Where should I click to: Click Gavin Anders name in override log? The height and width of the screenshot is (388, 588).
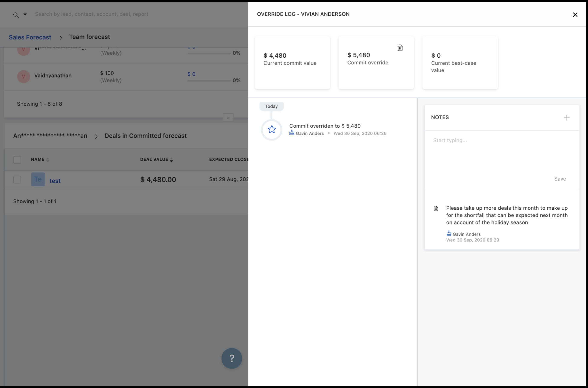point(310,133)
